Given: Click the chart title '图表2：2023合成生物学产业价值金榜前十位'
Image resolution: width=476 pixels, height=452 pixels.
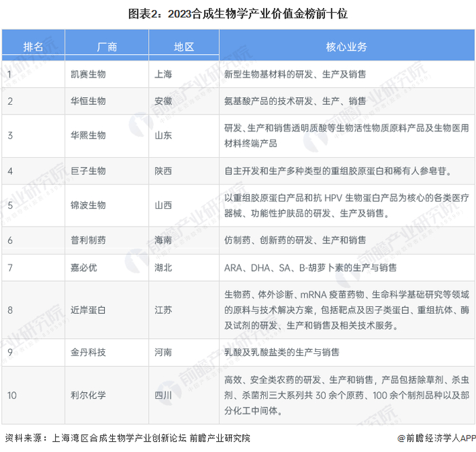Looking at the screenshot, I should [238, 14].
